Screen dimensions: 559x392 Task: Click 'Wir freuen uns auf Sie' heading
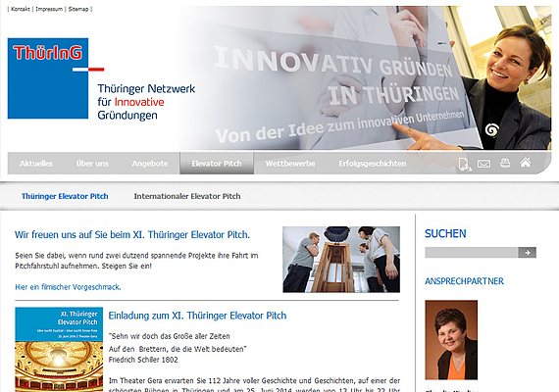pyautogui.click(x=132, y=235)
